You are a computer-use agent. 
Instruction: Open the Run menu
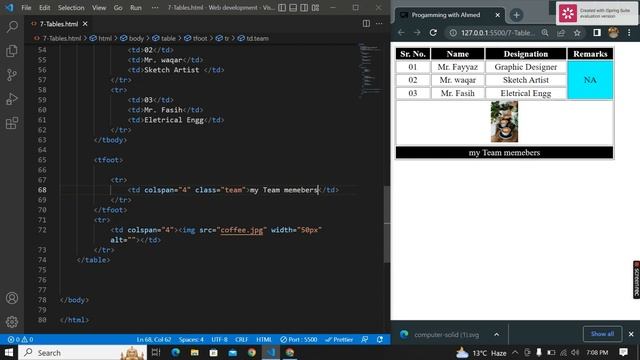click(136, 7)
